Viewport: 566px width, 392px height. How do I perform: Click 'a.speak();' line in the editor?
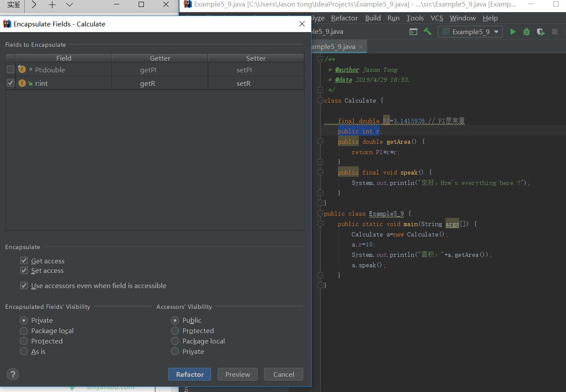point(368,265)
